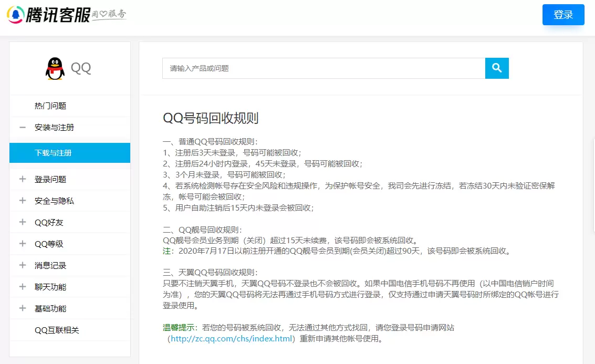Click the QQ label beside the penguin

(81, 68)
